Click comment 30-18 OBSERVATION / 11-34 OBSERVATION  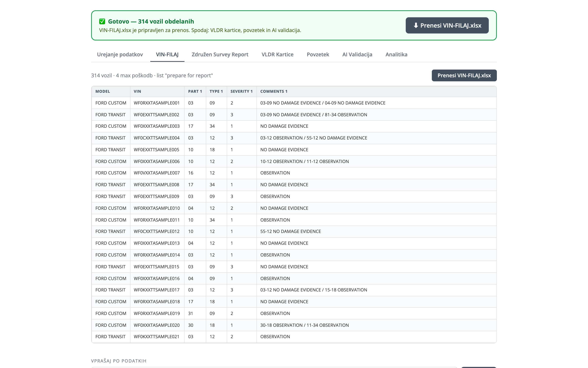pyautogui.click(x=304, y=325)
